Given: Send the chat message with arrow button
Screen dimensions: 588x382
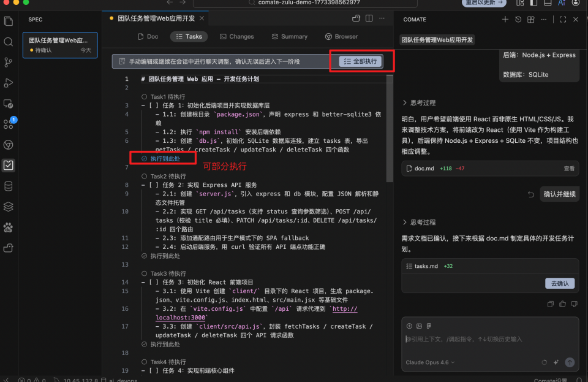Looking at the screenshot, I should point(570,362).
